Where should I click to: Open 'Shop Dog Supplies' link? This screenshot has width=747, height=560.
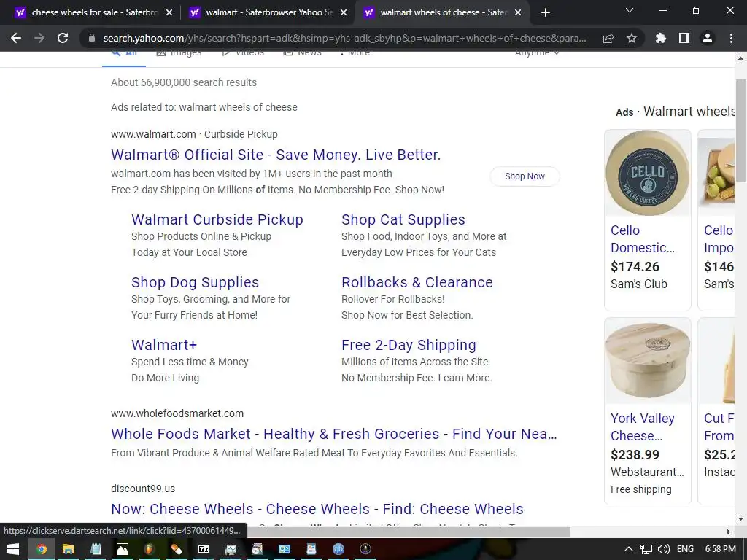tap(196, 282)
